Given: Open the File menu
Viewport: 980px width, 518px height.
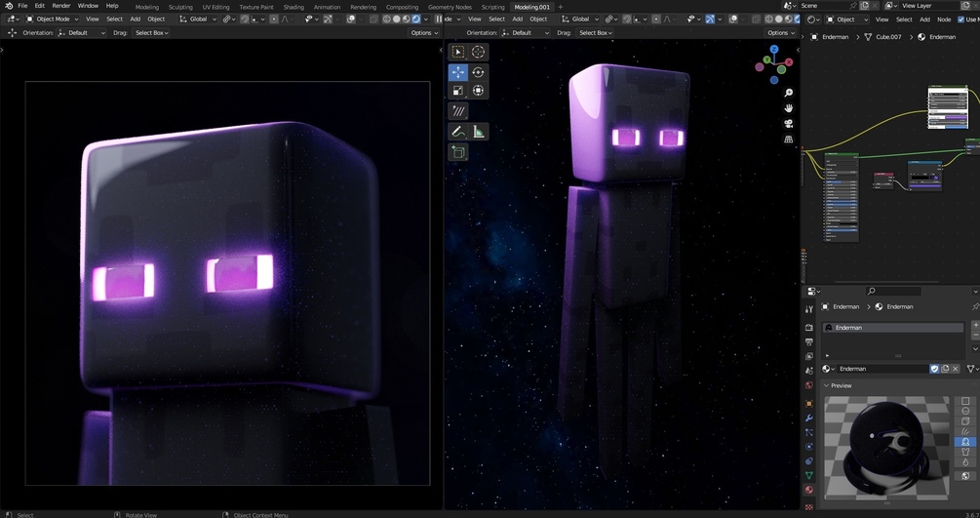Looking at the screenshot, I should point(22,6).
